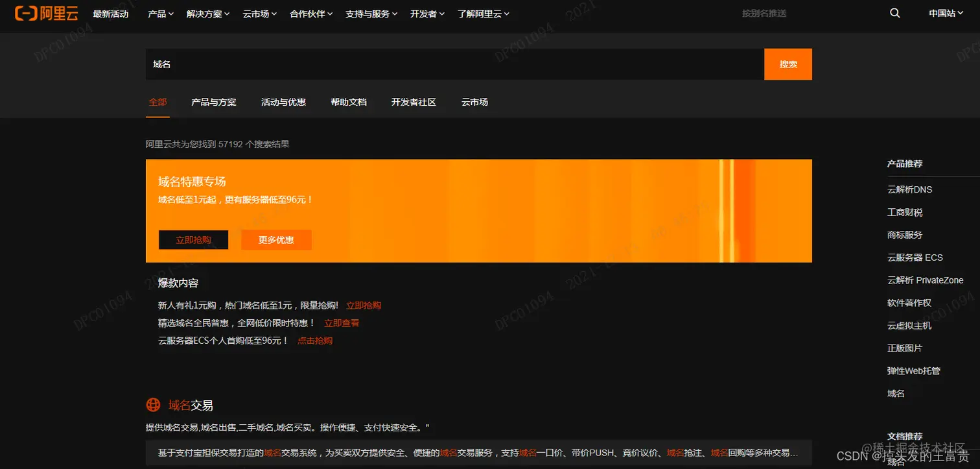Click the 更多优惠 button
This screenshot has width=980, height=469.
pos(276,239)
